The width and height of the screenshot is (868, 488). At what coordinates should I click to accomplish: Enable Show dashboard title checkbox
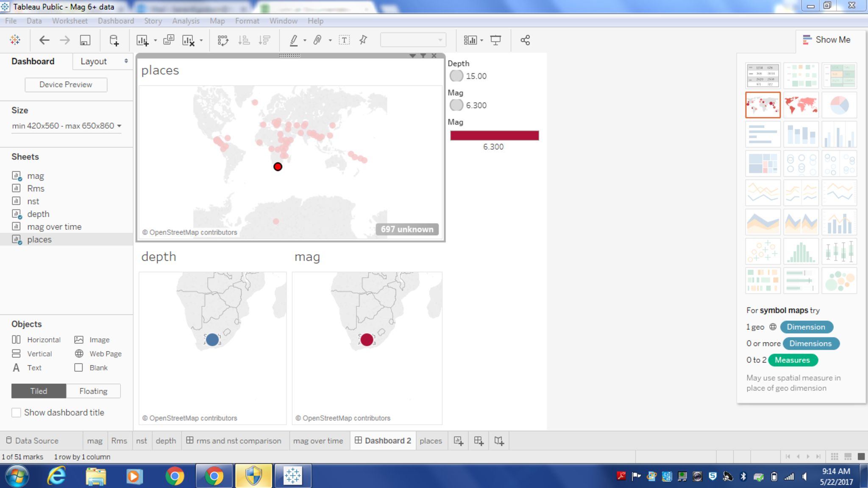point(16,413)
